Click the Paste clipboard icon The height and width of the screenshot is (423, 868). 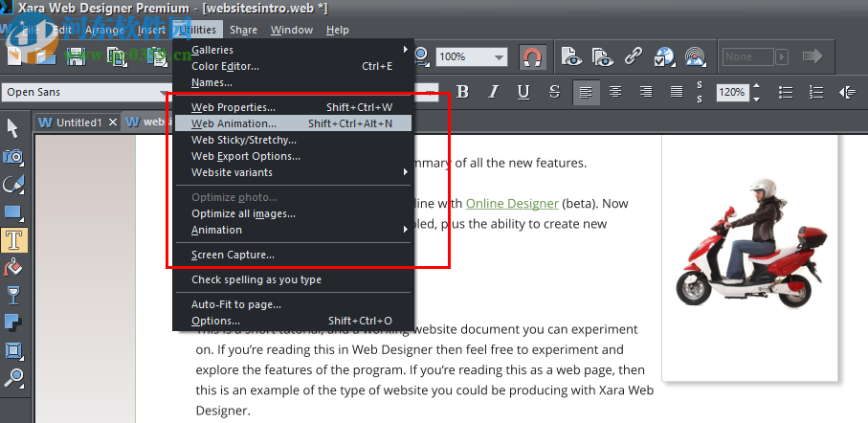tap(159, 56)
